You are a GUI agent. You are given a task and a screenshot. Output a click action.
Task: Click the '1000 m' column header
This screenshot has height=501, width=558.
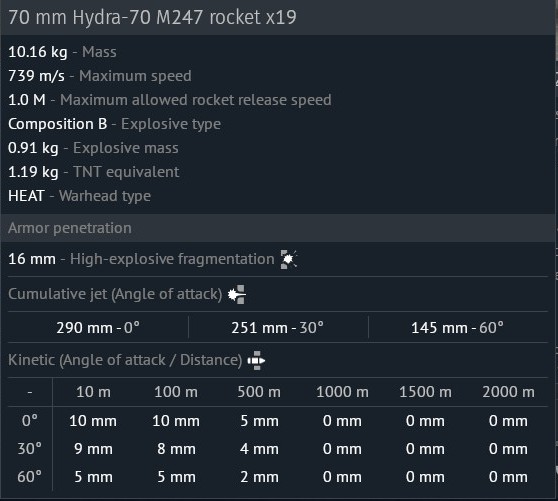[x=342, y=392]
